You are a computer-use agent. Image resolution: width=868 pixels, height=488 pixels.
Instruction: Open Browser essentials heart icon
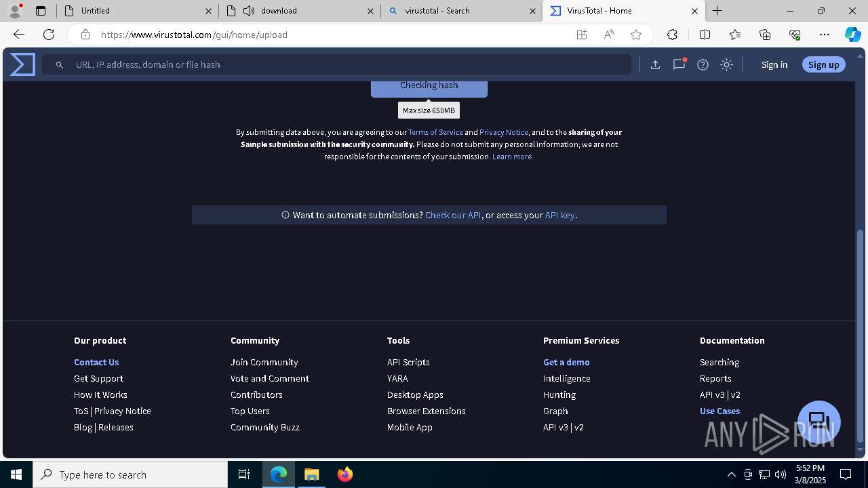[x=795, y=35]
